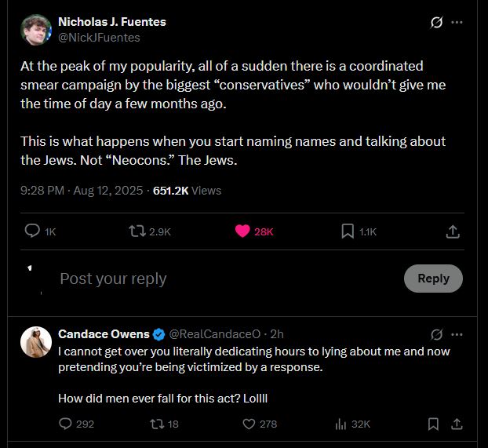Toggle bookmark on the main post
Viewport: 488px width, 448px height.
[x=348, y=231]
